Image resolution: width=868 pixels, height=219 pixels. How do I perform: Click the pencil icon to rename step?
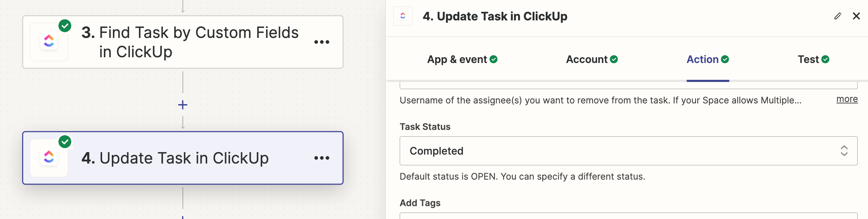tap(838, 16)
